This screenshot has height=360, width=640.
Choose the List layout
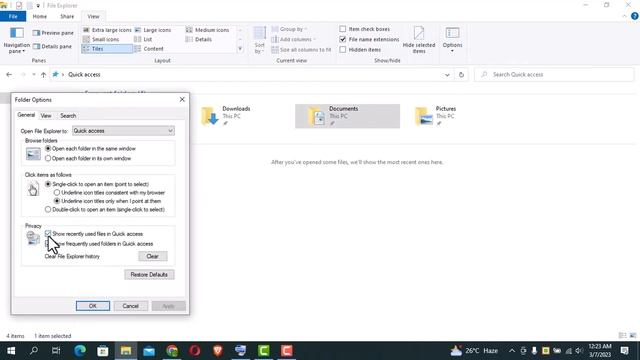point(143,39)
